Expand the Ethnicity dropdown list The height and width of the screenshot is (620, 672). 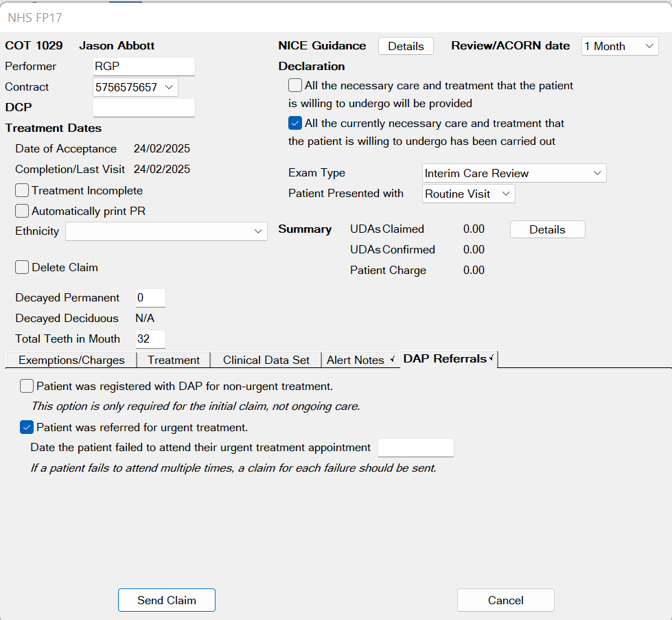[x=166, y=231]
